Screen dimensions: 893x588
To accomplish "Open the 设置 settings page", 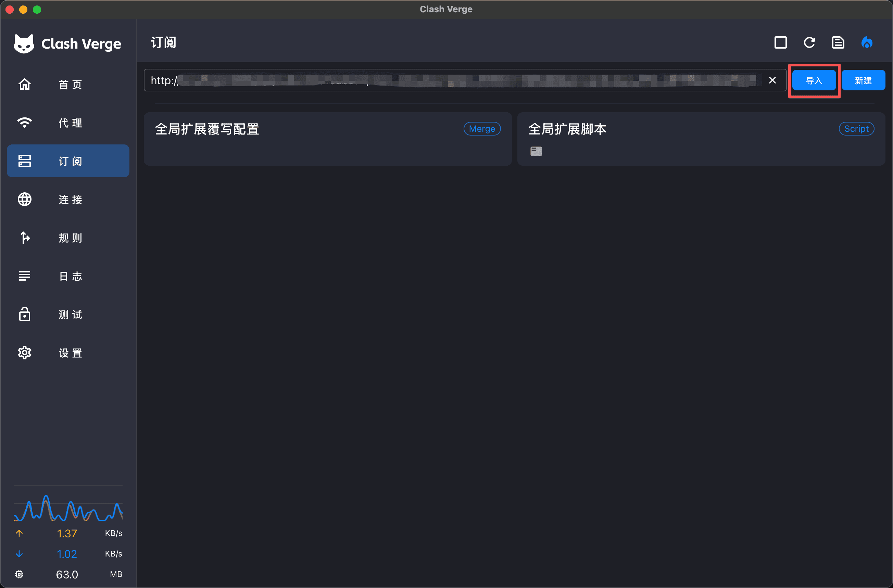I will click(68, 353).
